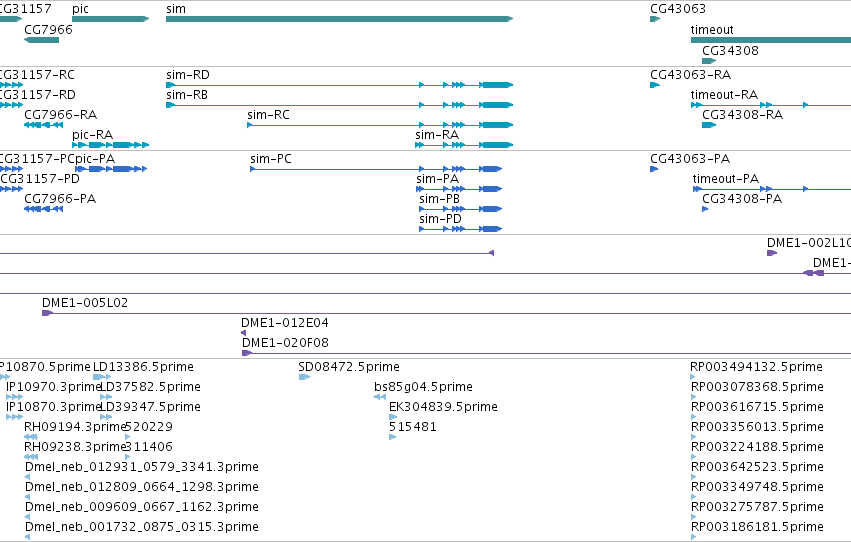Select the CG43063-PA protein feature
The height and width of the screenshot is (542, 851).
pos(654,169)
